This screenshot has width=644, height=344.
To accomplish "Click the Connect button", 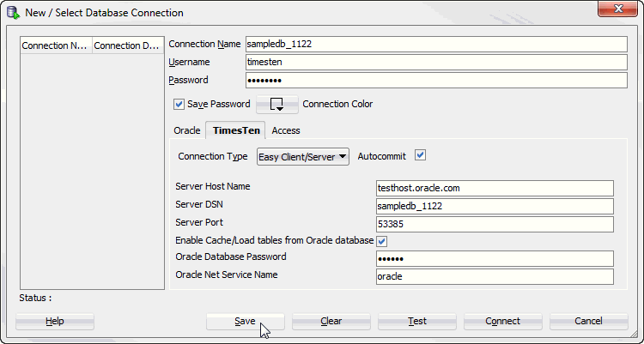I will coord(502,321).
